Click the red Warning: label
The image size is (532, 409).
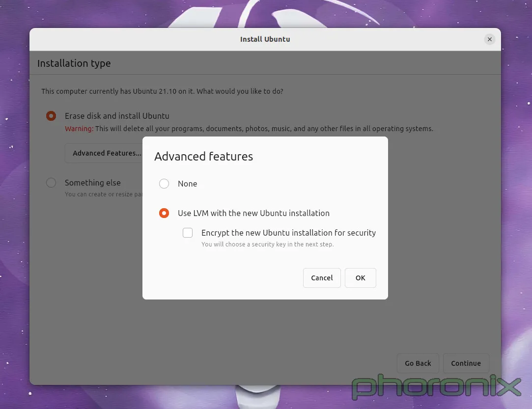(79, 129)
